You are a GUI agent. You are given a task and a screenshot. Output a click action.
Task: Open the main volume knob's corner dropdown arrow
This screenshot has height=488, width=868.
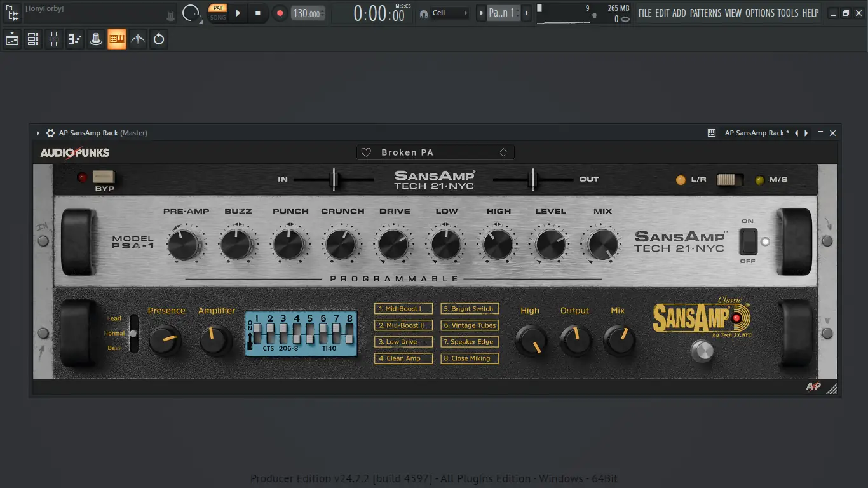pyautogui.click(x=201, y=20)
